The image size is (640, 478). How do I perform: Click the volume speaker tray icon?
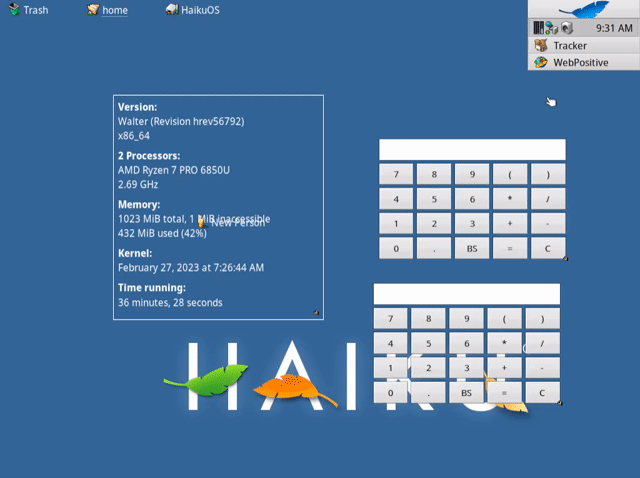tap(567, 28)
